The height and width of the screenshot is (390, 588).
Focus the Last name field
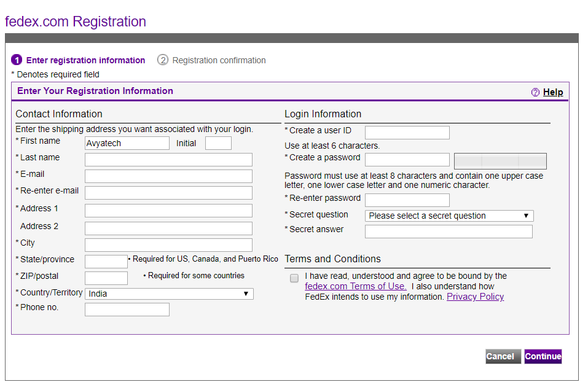168,160
